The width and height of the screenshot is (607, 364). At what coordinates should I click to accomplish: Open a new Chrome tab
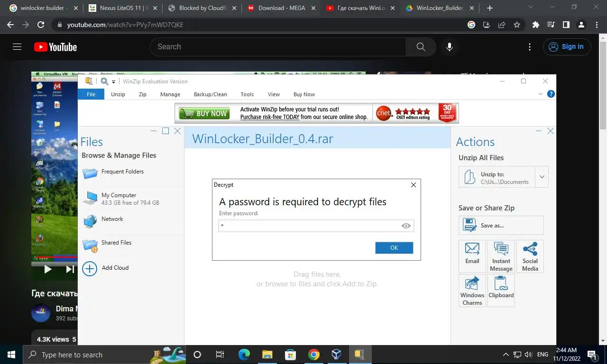coord(490,8)
